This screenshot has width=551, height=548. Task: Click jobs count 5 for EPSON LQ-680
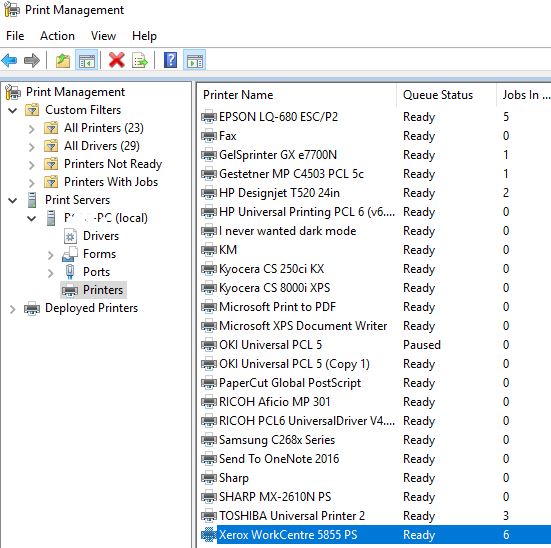[506, 117]
